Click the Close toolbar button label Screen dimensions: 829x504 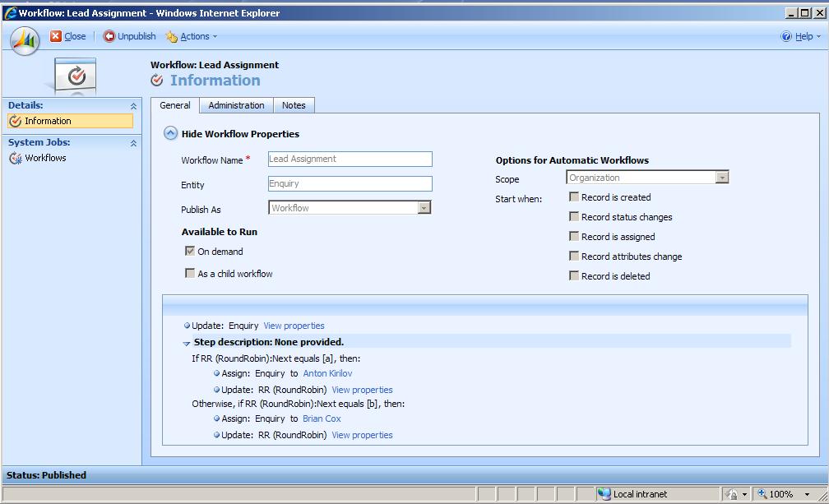coord(75,36)
